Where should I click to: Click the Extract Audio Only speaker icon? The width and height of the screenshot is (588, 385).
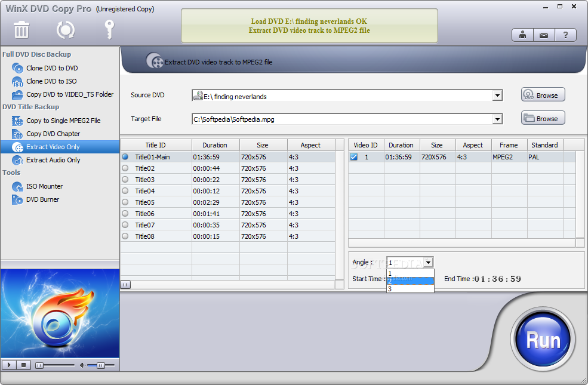(x=17, y=160)
